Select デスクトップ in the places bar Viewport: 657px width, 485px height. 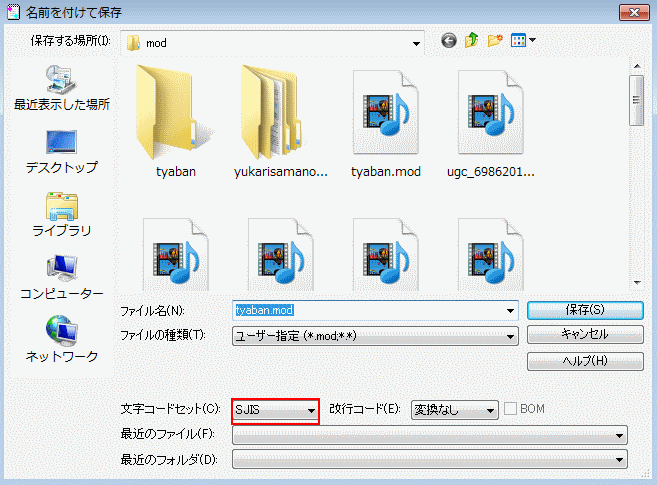click(62, 152)
